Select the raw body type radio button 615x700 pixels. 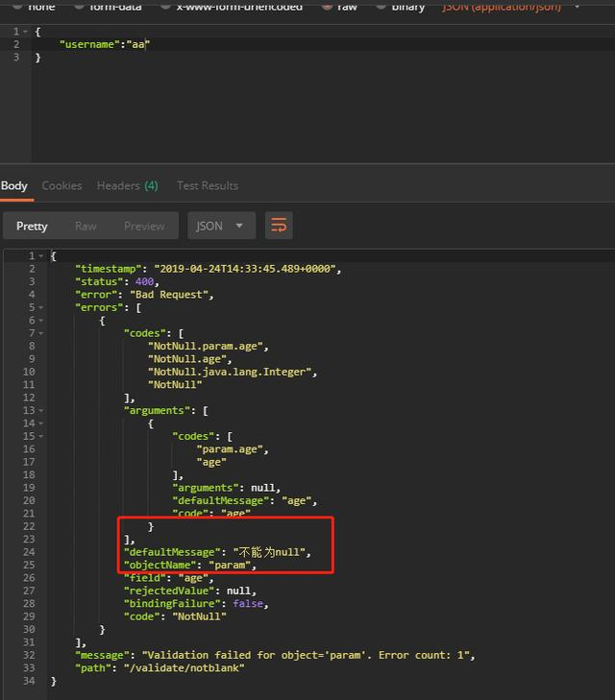pyautogui.click(x=330, y=6)
